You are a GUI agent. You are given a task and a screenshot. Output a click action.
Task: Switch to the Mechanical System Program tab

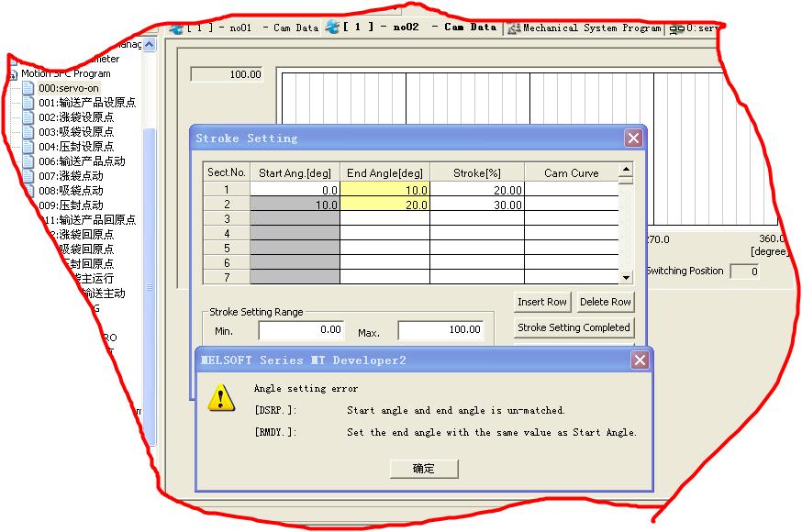click(x=591, y=28)
